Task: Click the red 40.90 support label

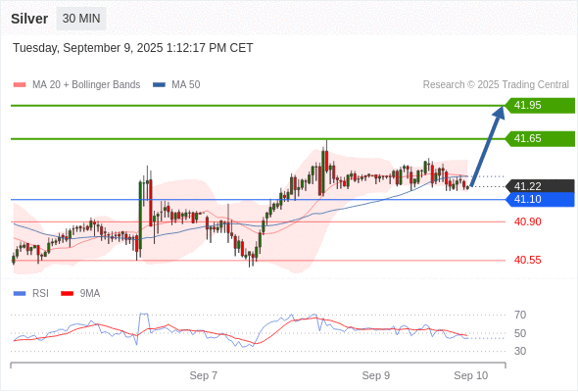Action: point(528,222)
